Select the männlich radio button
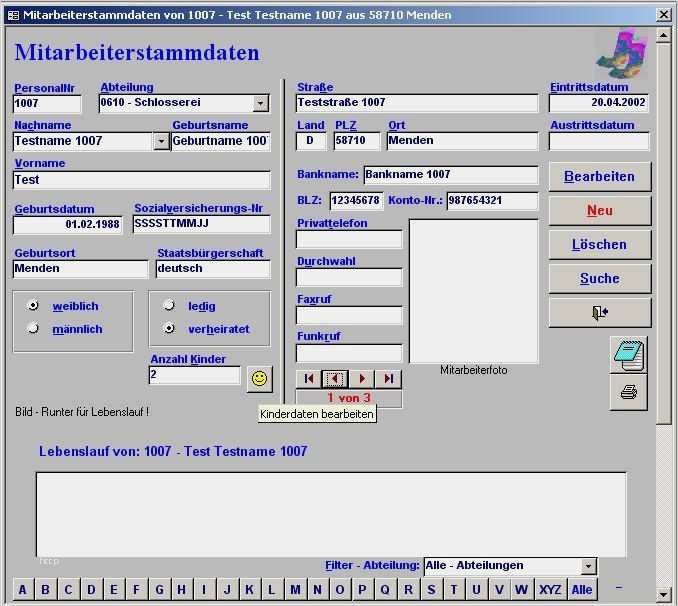The width and height of the screenshot is (678, 606). click(x=34, y=329)
